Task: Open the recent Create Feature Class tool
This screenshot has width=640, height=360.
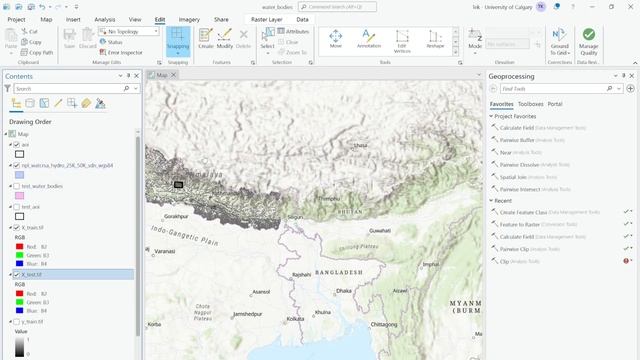Action: [x=523, y=212]
